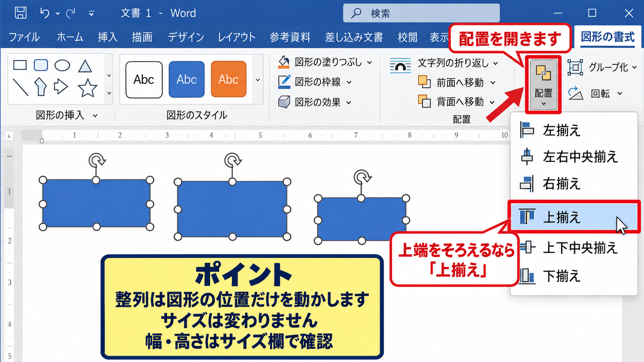Click the rotation handle of the leftmost rectangle
Viewport: 644px width, 362px height.
tap(97, 160)
